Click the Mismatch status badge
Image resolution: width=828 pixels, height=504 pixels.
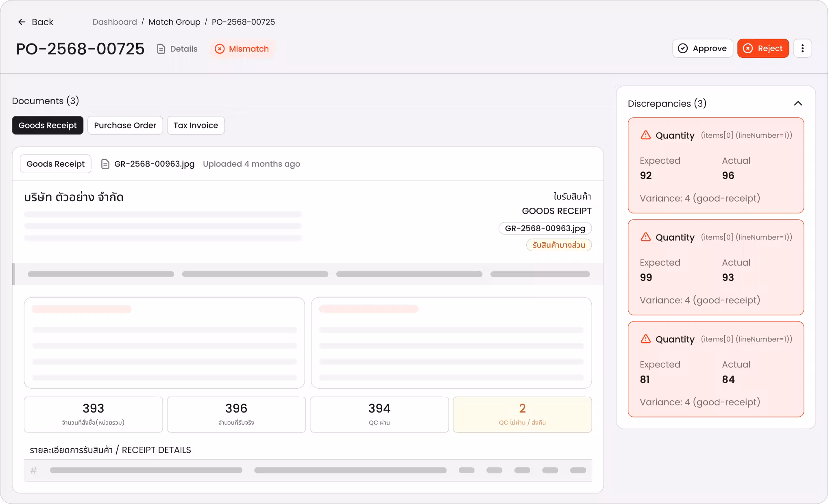point(242,49)
